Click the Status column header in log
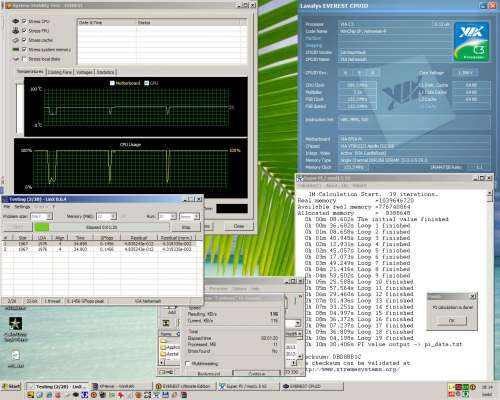This screenshot has height=400, width=500. 188,22
